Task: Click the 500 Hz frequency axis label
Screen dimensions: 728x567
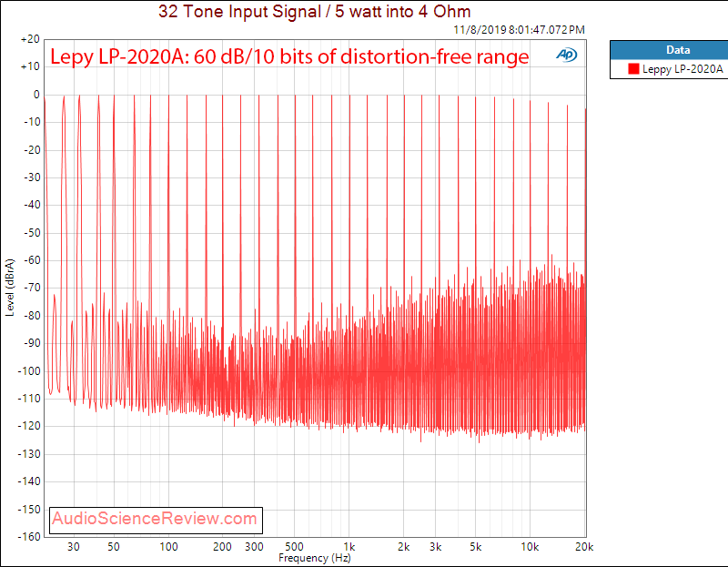Action: 294,547
